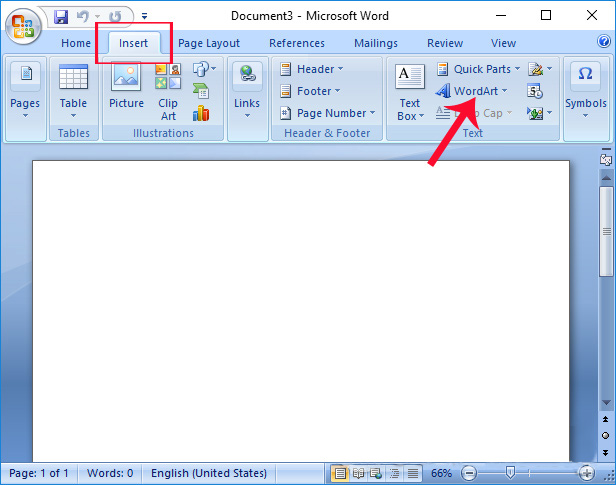Switch to Draft view
Image resolution: width=616 pixels, height=485 pixels.
point(412,473)
